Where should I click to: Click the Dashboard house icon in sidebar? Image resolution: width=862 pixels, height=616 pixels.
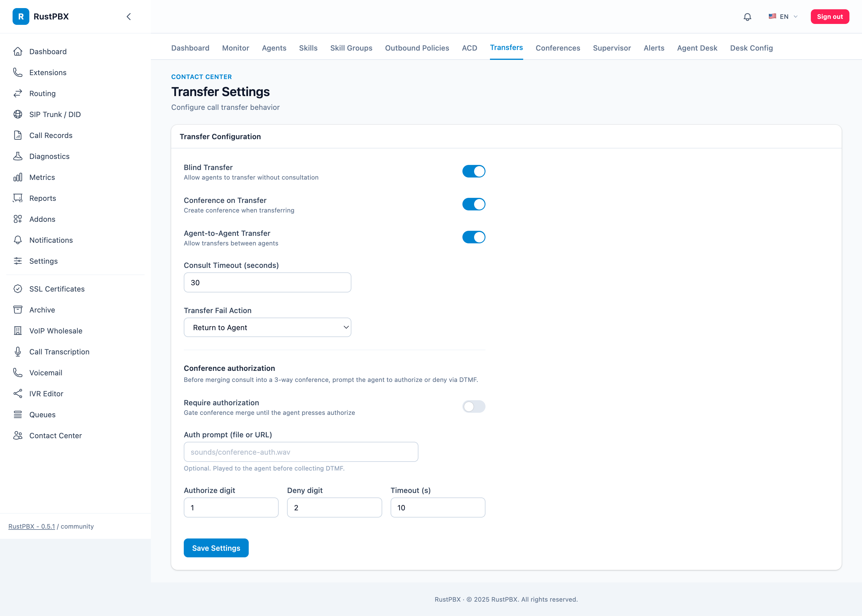[x=18, y=51]
